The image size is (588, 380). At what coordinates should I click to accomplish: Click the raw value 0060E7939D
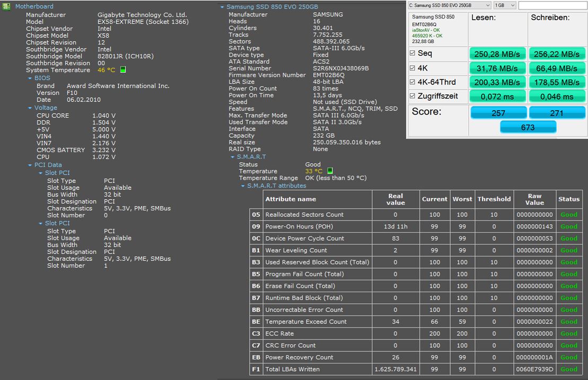[x=534, y=369]
